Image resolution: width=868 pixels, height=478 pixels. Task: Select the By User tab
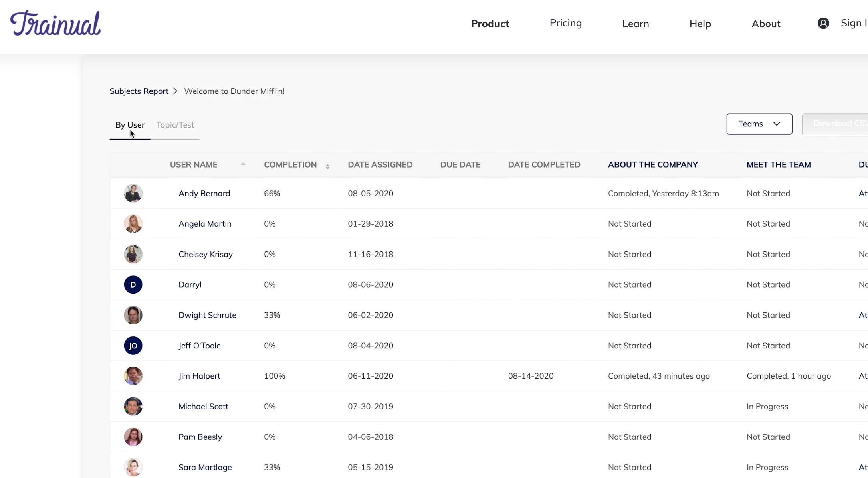130,125
